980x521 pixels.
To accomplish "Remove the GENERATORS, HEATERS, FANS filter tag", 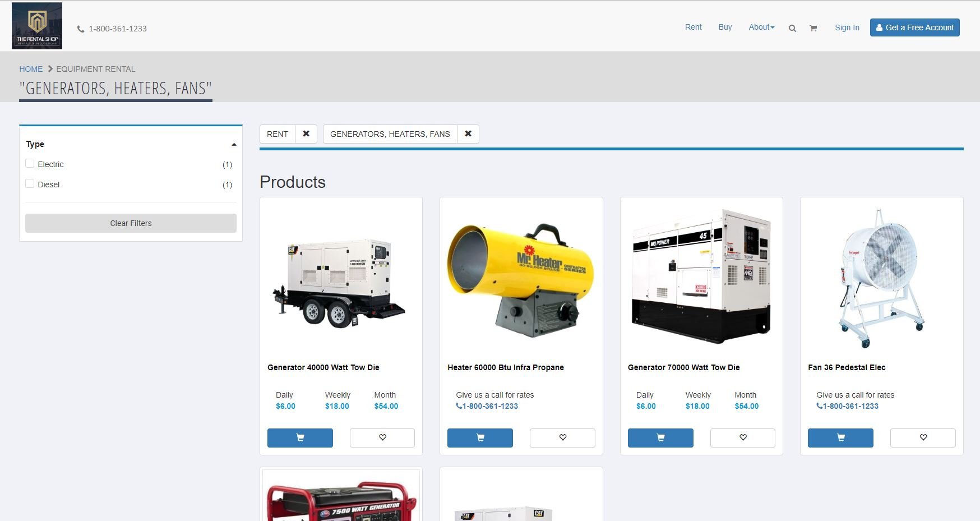I will (468, 134).
